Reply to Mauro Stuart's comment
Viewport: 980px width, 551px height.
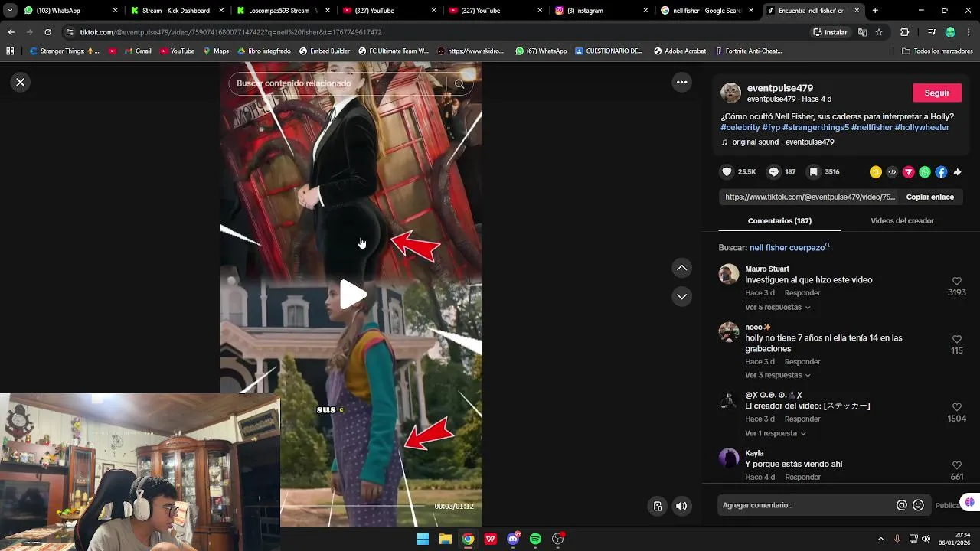[802, 293]
